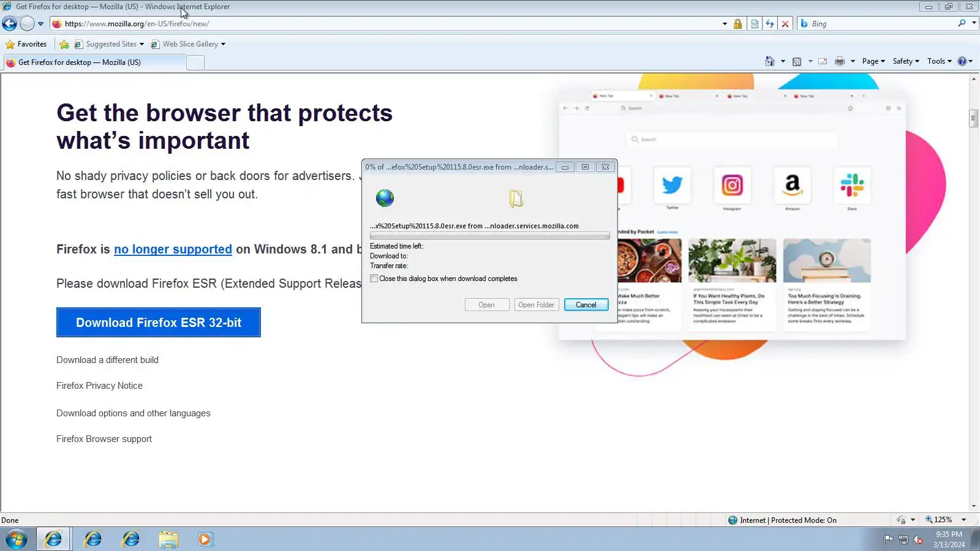Expand the Print dropdown arrow

click(x=853, y=61)
